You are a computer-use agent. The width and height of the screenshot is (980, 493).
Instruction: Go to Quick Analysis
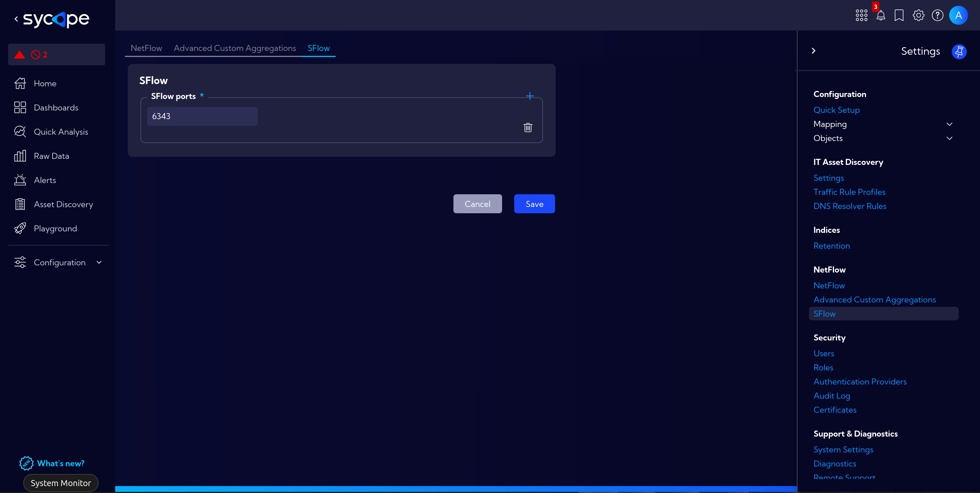[61, 132]
